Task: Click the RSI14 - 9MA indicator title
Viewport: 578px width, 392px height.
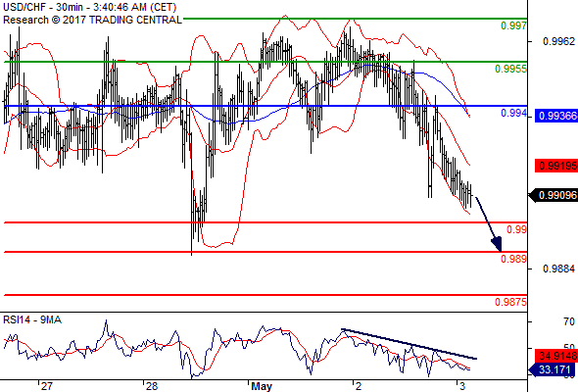Action: [32, 319]
